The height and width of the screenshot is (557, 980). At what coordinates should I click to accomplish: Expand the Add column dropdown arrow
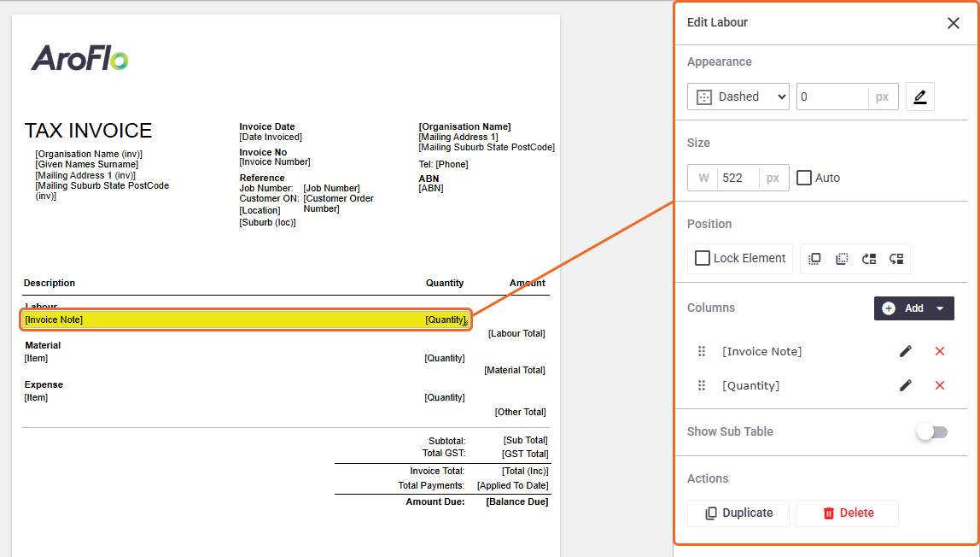point(939,308)
